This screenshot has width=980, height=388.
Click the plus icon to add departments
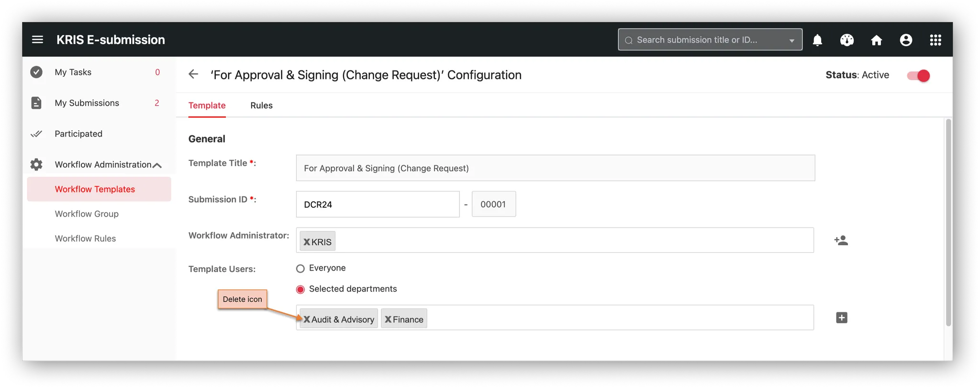(841, 317)
